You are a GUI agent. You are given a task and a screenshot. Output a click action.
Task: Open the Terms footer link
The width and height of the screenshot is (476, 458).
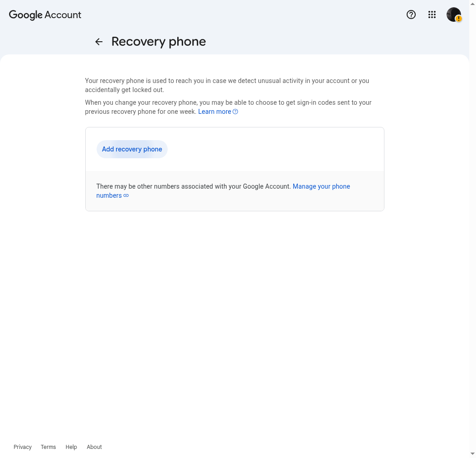pos(48,447)
